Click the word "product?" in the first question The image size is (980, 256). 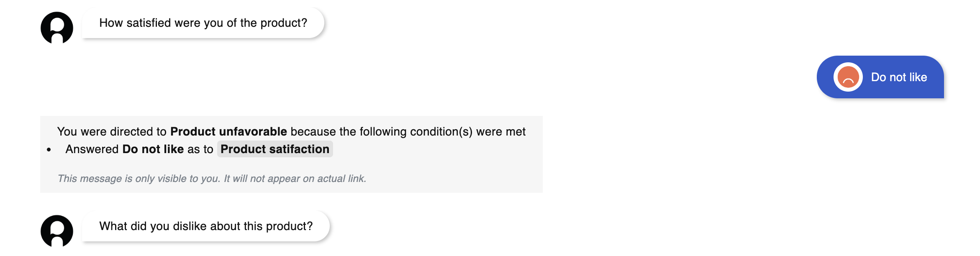(x=284, y=23)
